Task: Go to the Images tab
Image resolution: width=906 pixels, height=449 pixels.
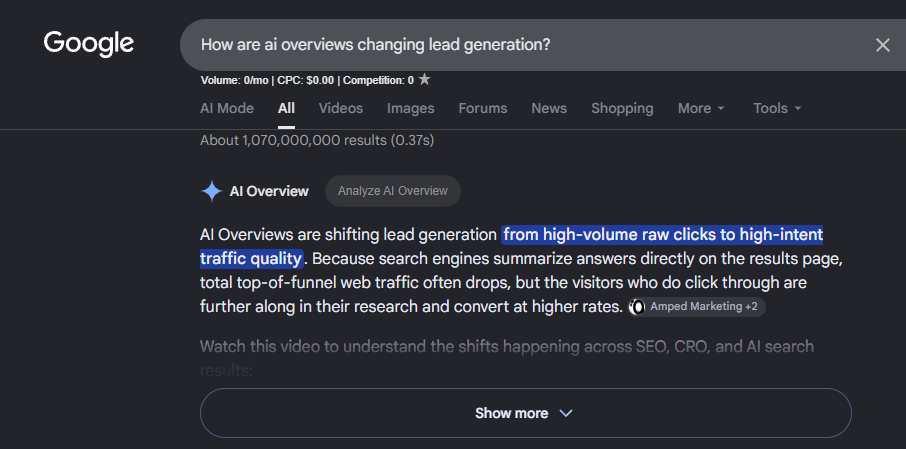Action: tap(411, 109)
